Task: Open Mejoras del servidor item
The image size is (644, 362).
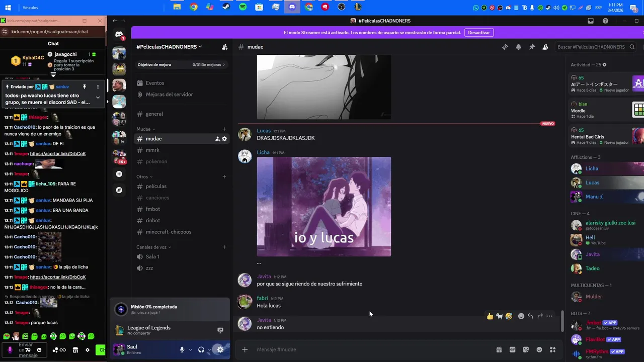Action: (x=181, y=95)
